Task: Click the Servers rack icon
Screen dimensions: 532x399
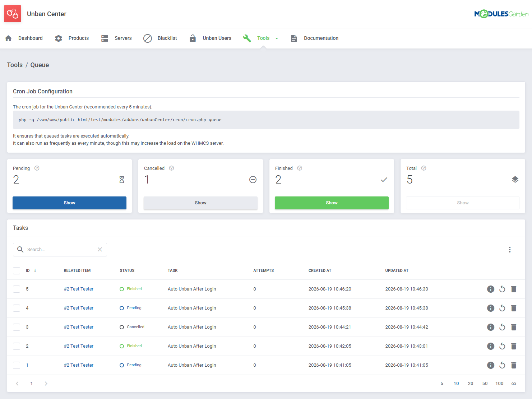Action: coord(105,38)
